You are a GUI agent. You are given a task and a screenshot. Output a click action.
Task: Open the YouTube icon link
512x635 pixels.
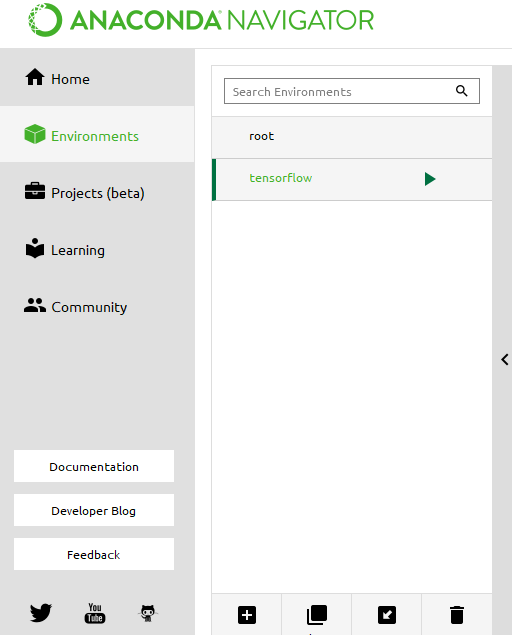95,613
